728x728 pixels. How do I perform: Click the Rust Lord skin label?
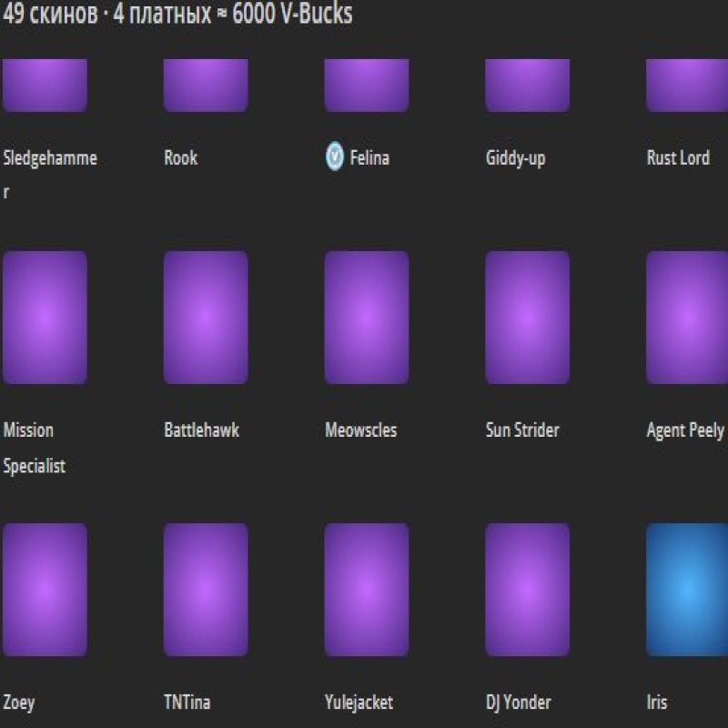coord(677,158)
